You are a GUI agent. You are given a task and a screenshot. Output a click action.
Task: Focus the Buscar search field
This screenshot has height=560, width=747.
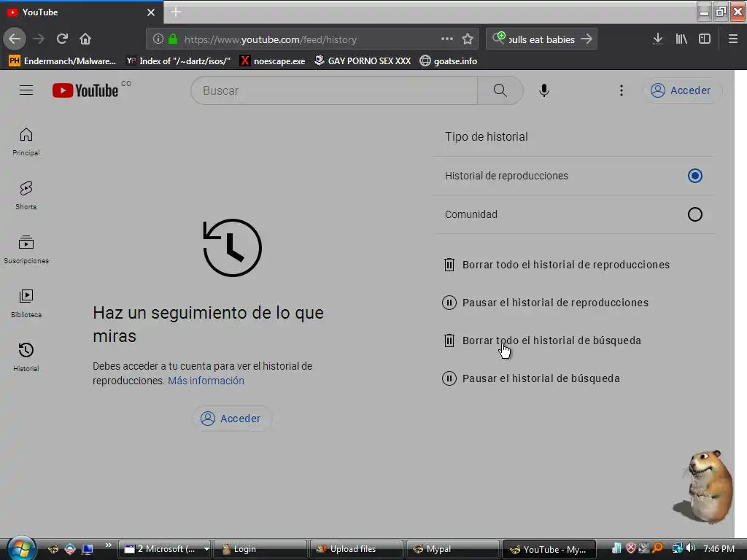(x=333, y=90)
